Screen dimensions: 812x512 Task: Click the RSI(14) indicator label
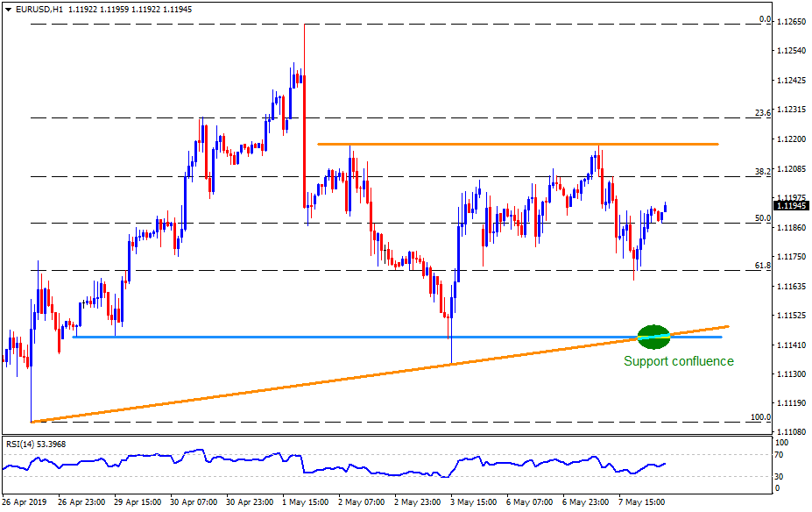(34, 444)
